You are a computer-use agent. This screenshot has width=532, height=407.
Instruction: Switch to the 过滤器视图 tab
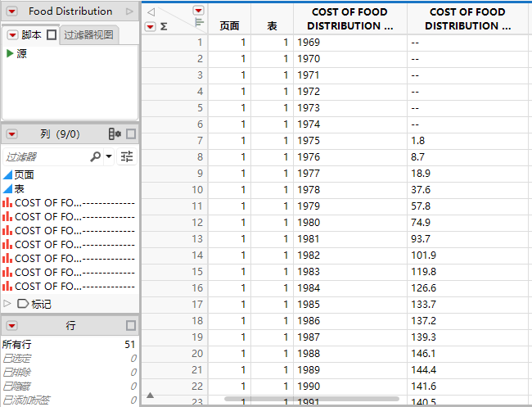(x=88, y=35)
